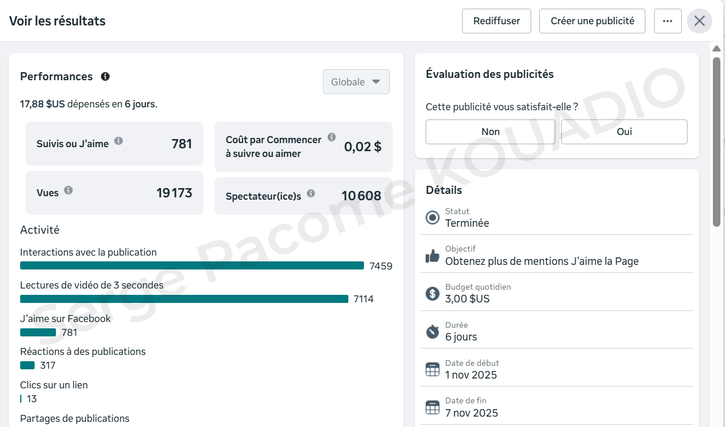725x427 pixels.
Task: Answer Oui to ad satisfaction
Action: (624, 132)
